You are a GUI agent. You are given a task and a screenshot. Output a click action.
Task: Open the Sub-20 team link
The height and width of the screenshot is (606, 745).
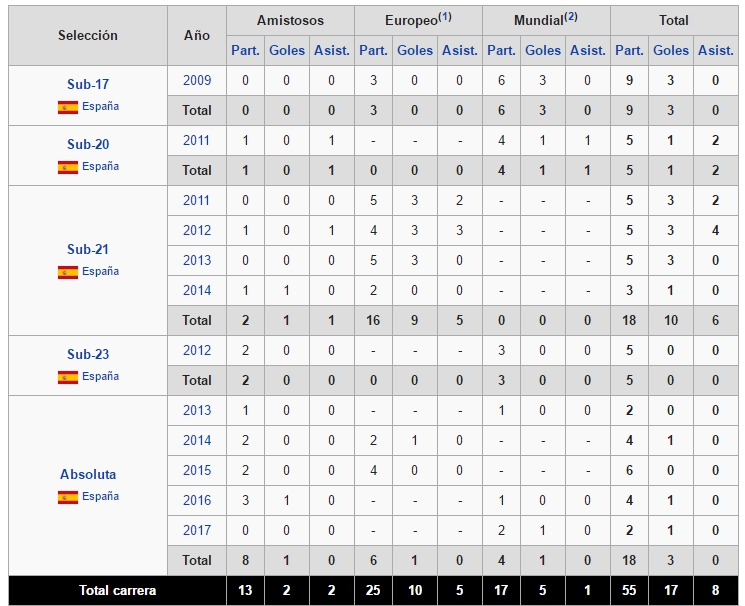[88, 144]
